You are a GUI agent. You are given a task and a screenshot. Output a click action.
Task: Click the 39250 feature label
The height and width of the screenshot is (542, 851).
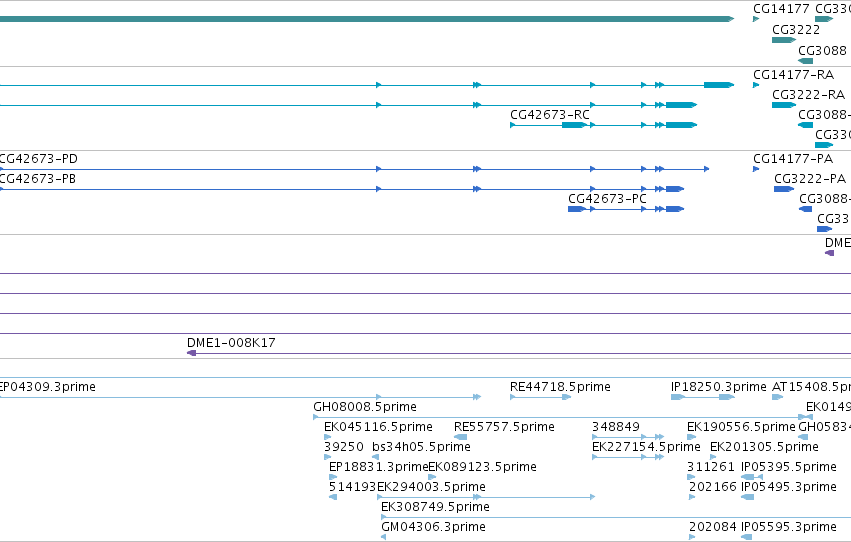click(344, 447)
